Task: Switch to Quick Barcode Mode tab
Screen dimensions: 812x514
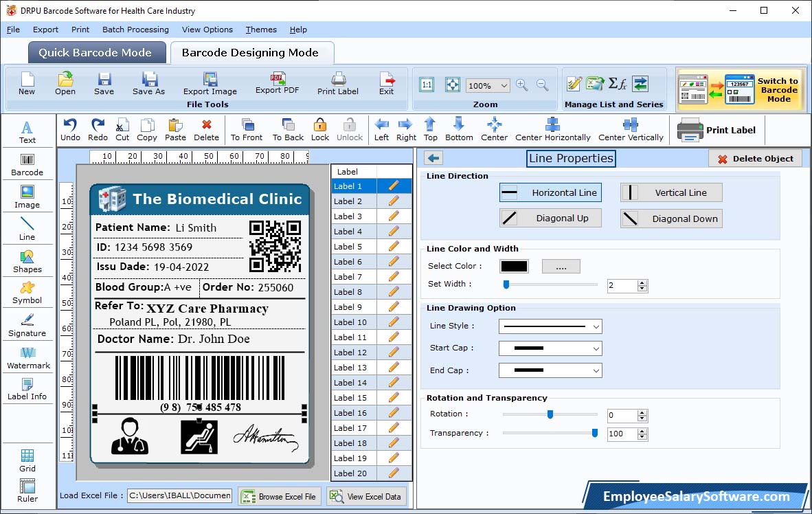Action: [x=97, y=52]
